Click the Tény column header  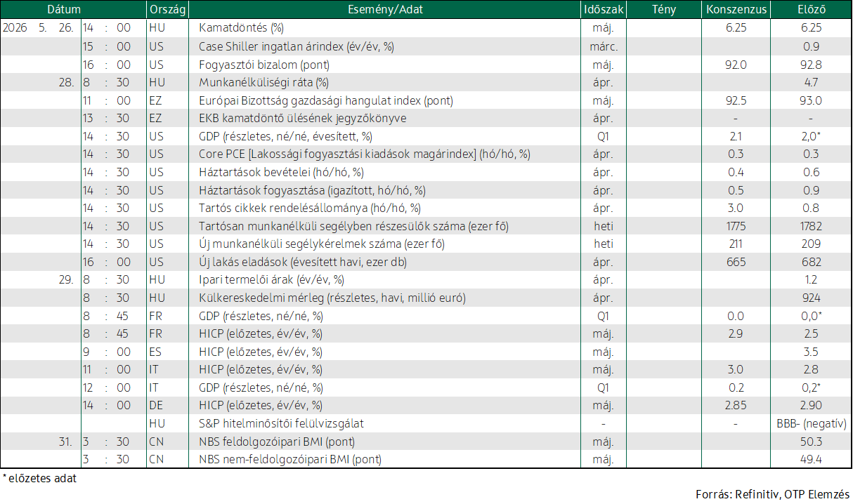coord(664,10)
